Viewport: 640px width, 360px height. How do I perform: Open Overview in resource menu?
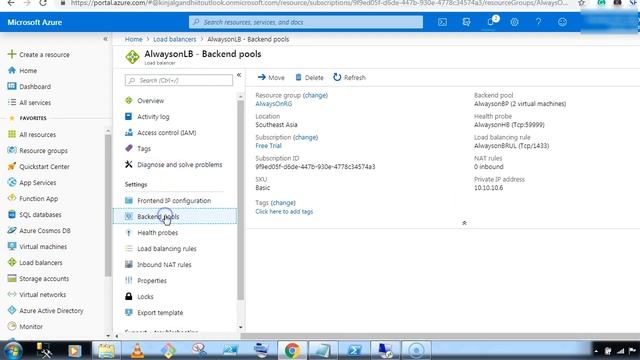(175, 100)
